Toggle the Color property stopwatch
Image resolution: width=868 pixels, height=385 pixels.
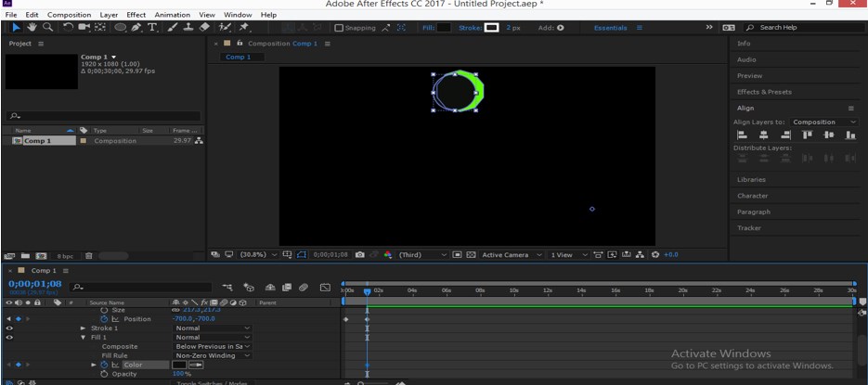[104, 366]
